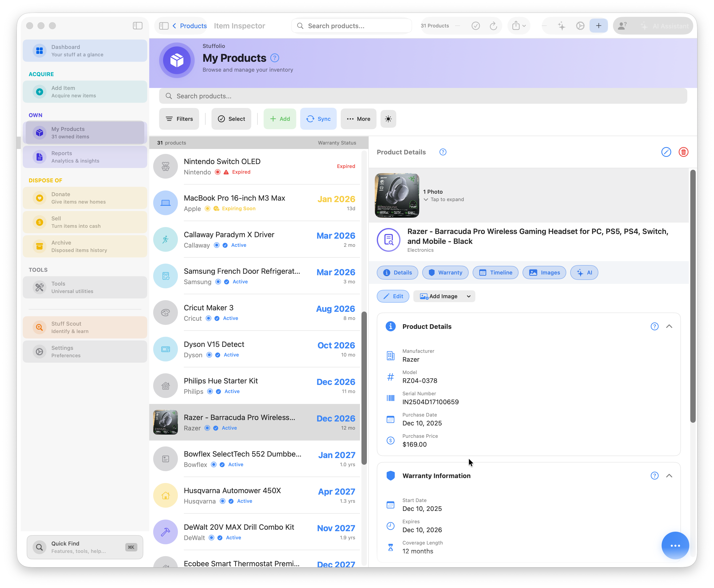The height and width of the screenshot is (588, 714).
Task: Click the Sync icon to refresh products
Action: (311, 119)
